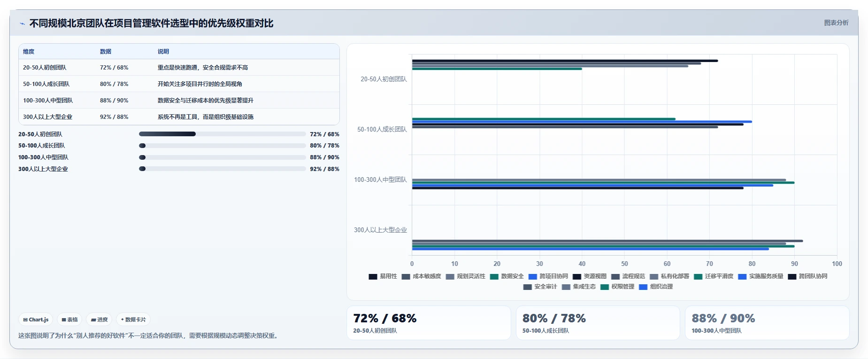Click description 系统不再是工具，而是组织级基础设施
The image size is (868, 359).
pyautogui.click(x=206, y=117)
